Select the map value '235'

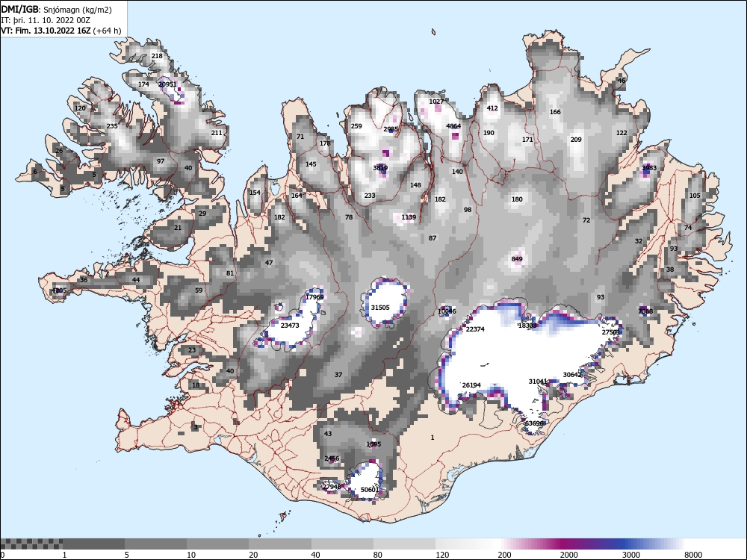[x=112, y=126]
